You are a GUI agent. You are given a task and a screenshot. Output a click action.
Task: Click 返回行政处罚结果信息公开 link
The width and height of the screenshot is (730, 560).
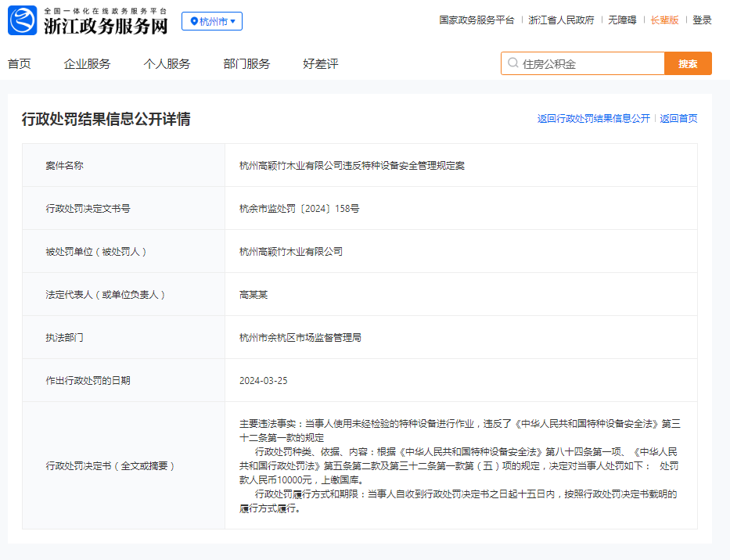pyautogui.click(x=594, y=119)
